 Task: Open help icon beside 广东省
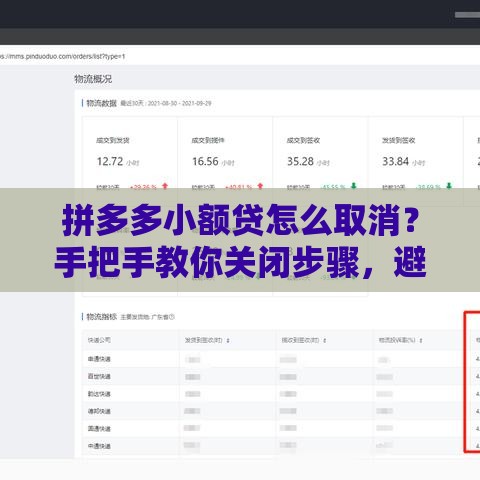[172, 317]
